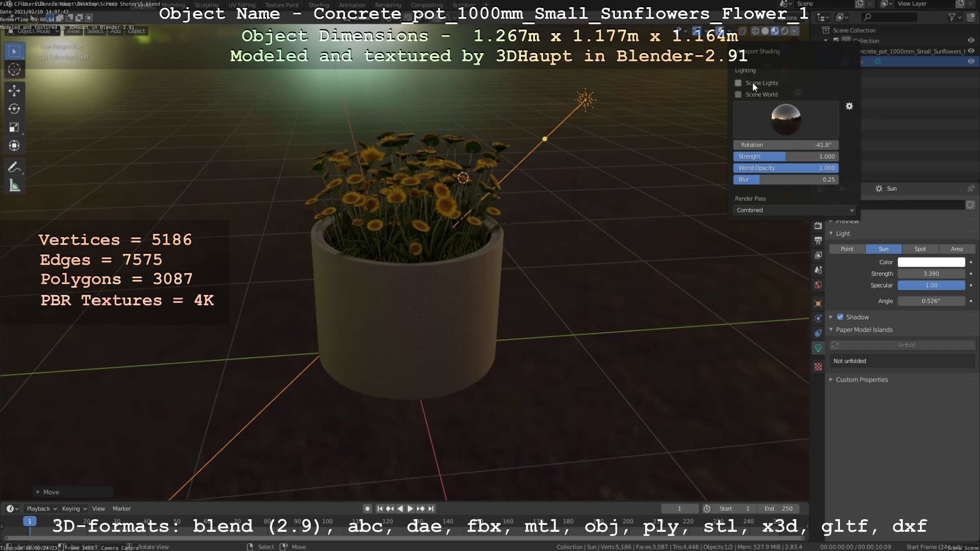Select Area light type

(x=957, y=249)
